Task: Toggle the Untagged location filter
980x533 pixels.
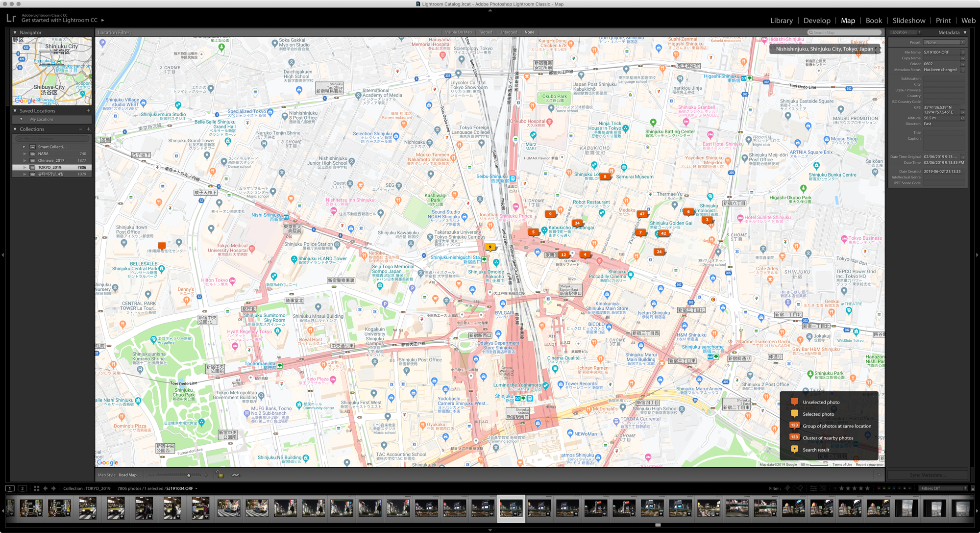Action: click(508, 32)
